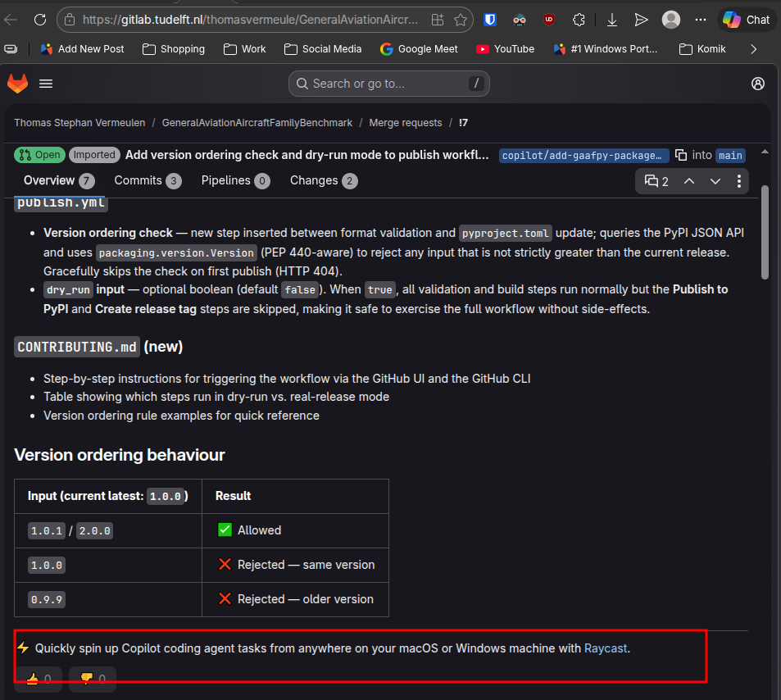This screenshot has height=700, width=781.
Task: Jump to the next unresolved thread
Action: tap(715, 181)
